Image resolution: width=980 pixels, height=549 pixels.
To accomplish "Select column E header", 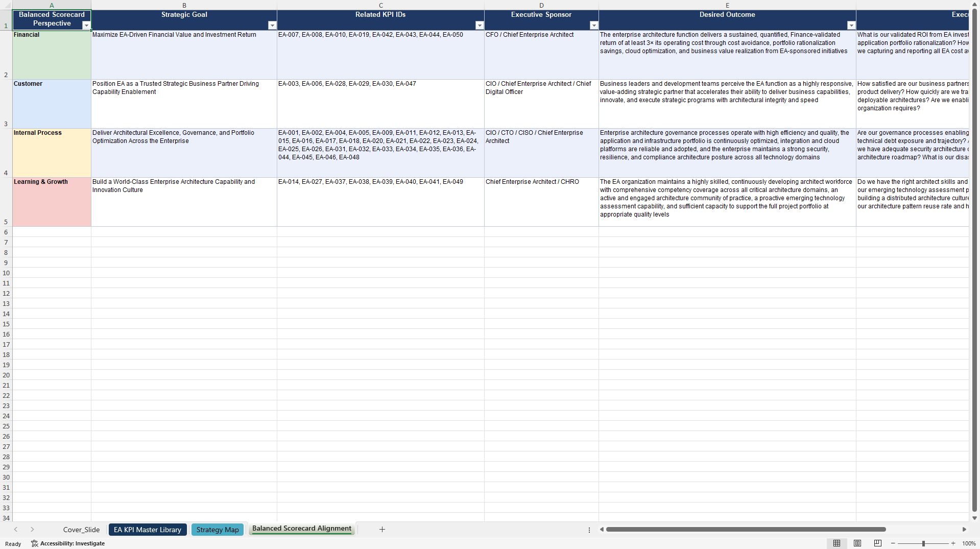I will [x=727, y=5].
